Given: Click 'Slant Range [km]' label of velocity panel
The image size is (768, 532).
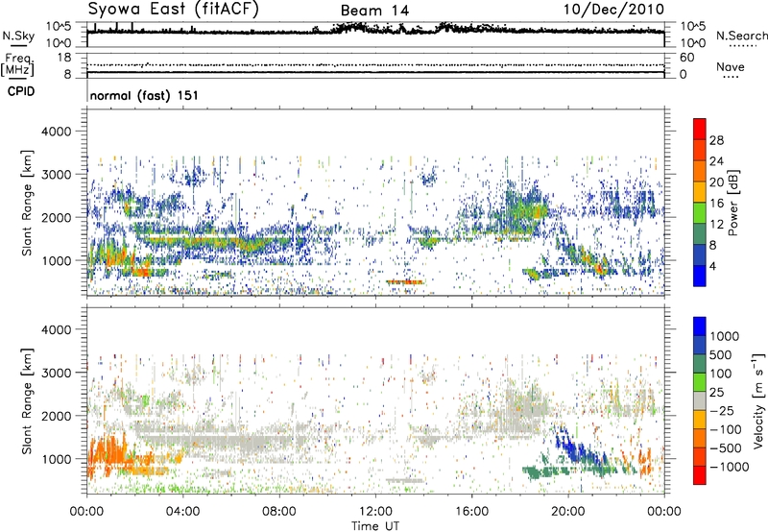Looking at the screenshot, I should click(x=27, y=401).
